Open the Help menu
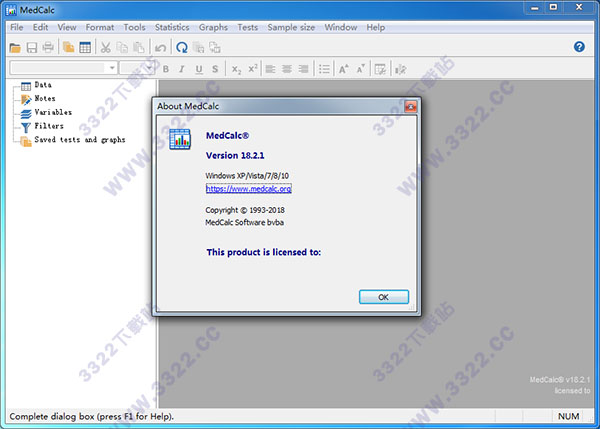 (375, 28)
